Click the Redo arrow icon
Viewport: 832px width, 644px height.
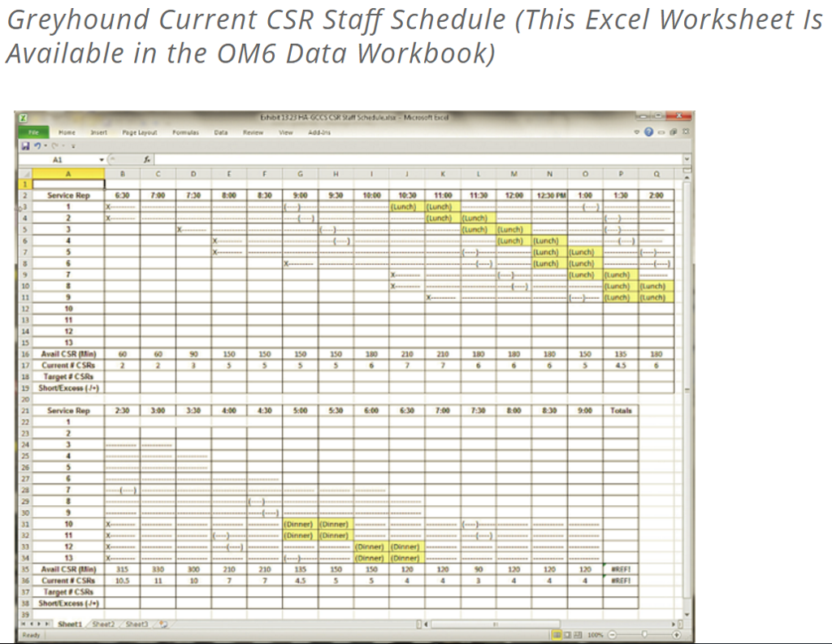[x=54, y=145]
